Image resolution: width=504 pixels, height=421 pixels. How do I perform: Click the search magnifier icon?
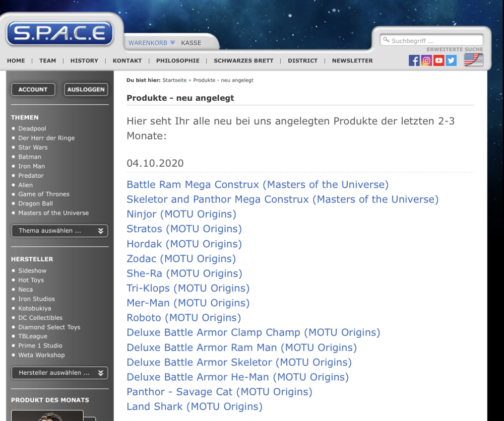[x=386, y=40]
